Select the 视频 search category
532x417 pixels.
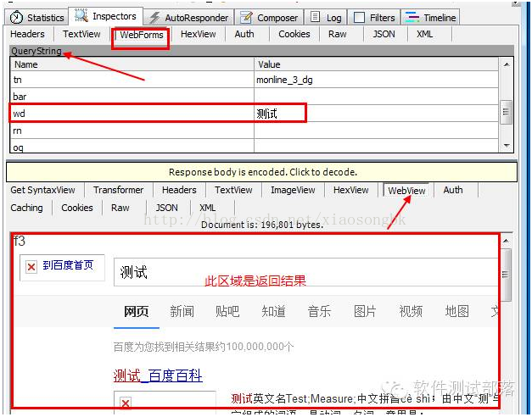pyautogui.click(x=411, y=311)
